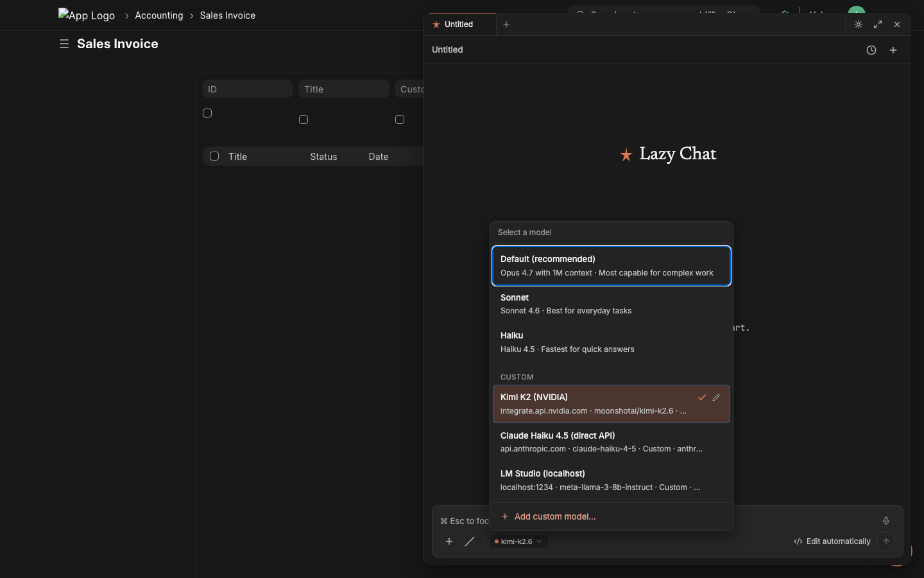Start a new chat beside the history icon
The width and height of the screenshot is (924, 578).
tap(893, 50)
